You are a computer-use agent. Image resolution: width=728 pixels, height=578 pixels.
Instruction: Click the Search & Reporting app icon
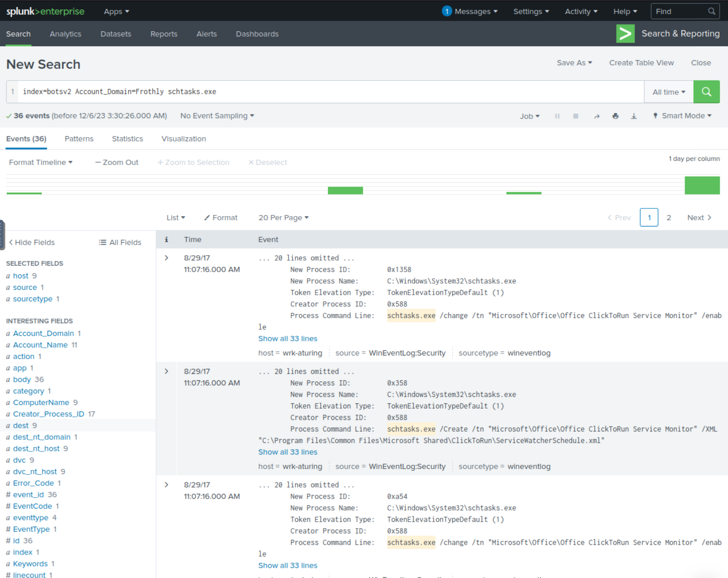click(x=625, y=34)
